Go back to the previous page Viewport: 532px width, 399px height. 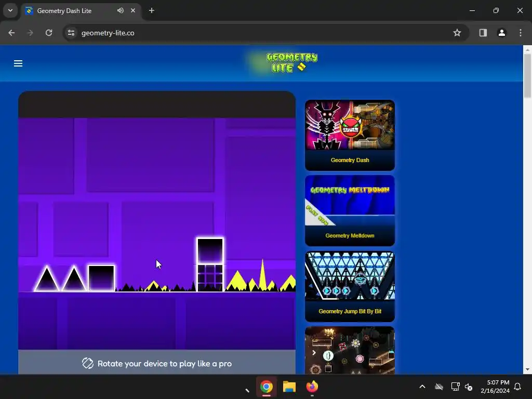click(x=11, y=33)
